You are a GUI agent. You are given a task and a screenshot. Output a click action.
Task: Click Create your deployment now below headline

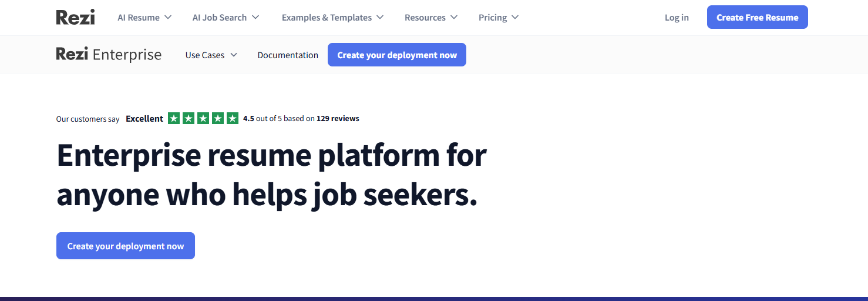tap(126, 246)
